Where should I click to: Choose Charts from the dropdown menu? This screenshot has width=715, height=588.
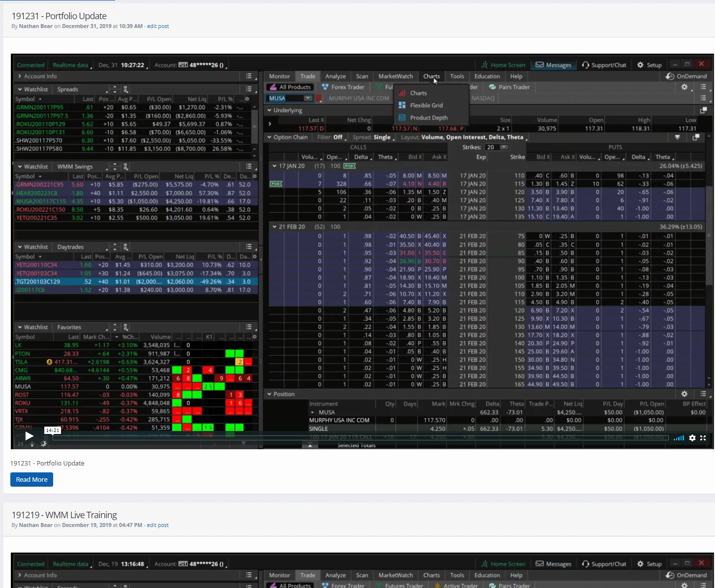click(x=418, y=93)
